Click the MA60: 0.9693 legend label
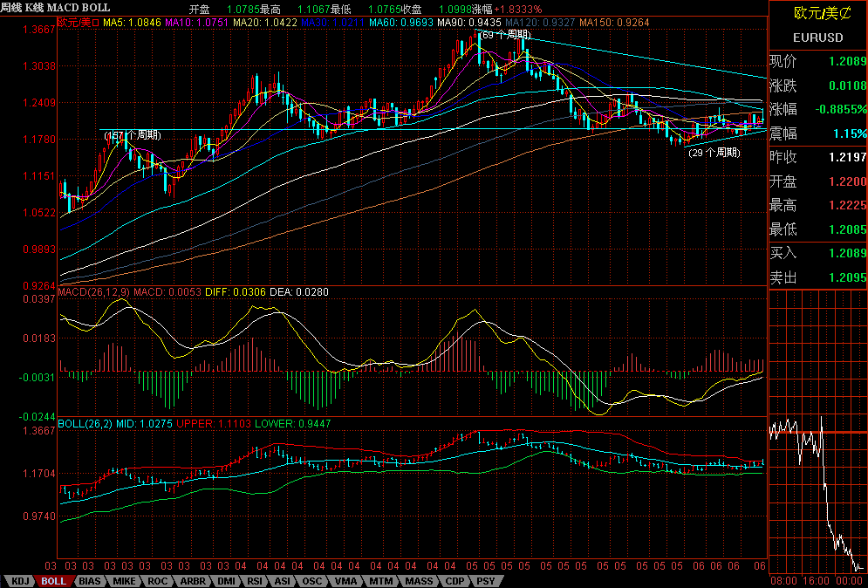 click(x=400, y=23)
